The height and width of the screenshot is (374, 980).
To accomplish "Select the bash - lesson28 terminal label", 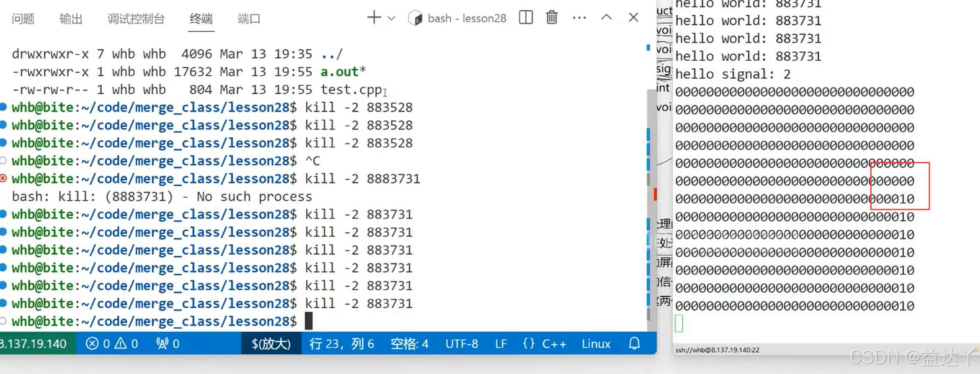I will click(x=467, y=18).
